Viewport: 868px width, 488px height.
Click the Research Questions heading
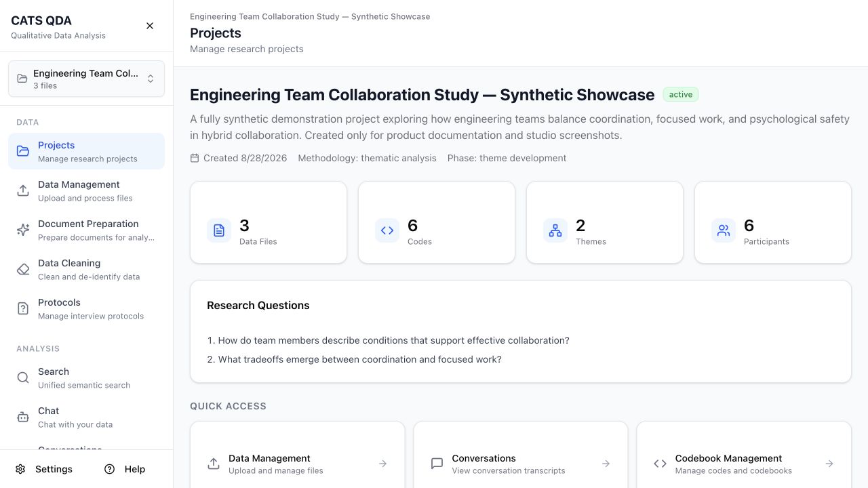click(x=258, y=306)
